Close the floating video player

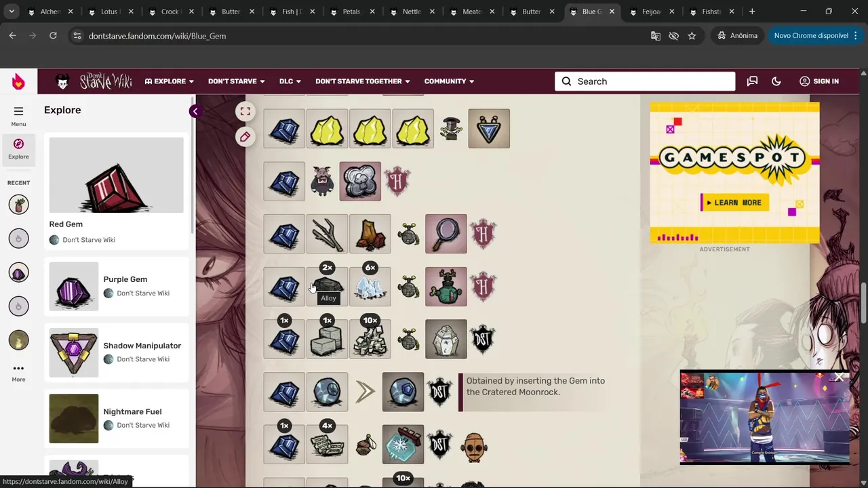tap(839, 378)
